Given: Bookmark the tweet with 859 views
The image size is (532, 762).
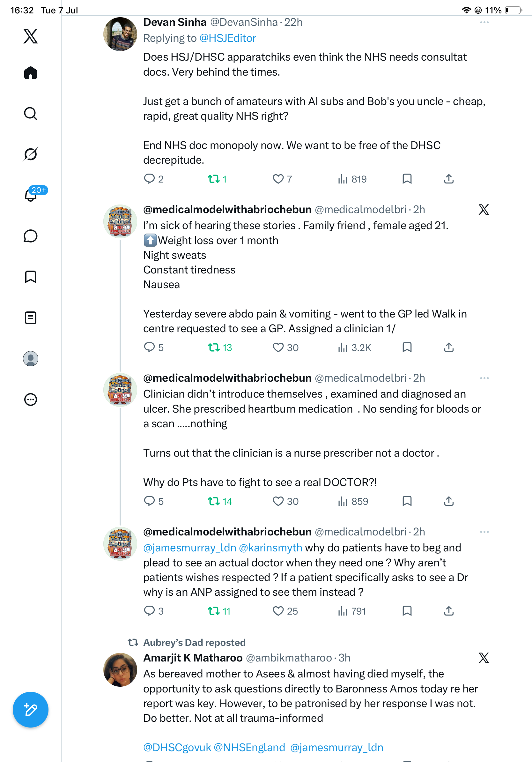Looking at the screenshot, I should click(407, 501).
